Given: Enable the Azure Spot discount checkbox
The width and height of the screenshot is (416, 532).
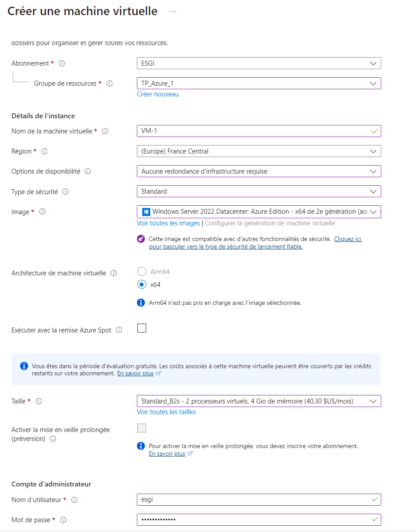Looking at the screenshot, I should tap(142, 328).
